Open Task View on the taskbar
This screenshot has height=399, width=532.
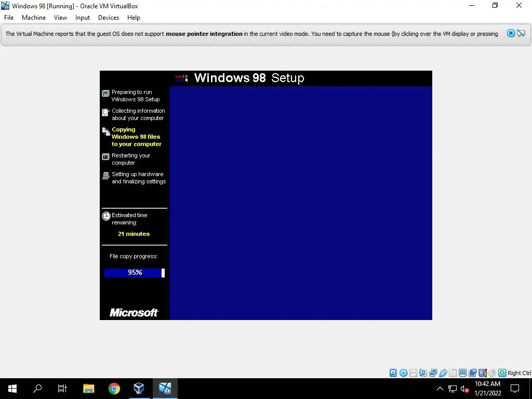click(x=62, y=389)
